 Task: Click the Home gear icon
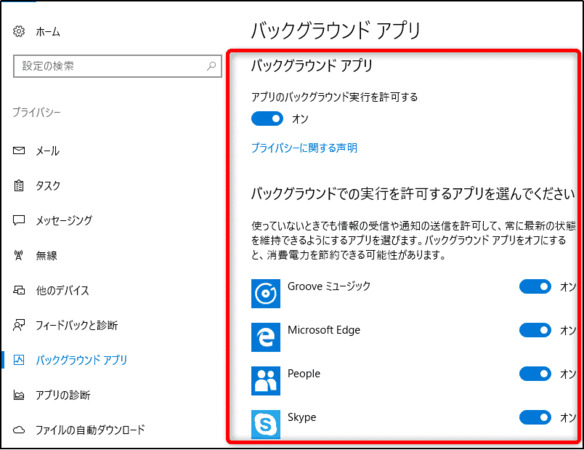tap(19, 31)
